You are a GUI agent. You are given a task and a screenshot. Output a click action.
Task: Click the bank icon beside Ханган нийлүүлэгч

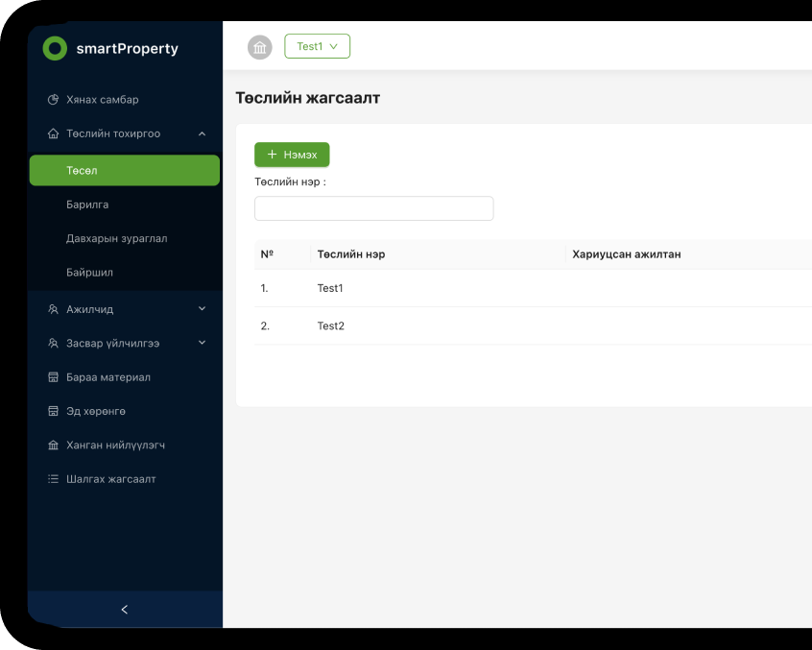54,445
